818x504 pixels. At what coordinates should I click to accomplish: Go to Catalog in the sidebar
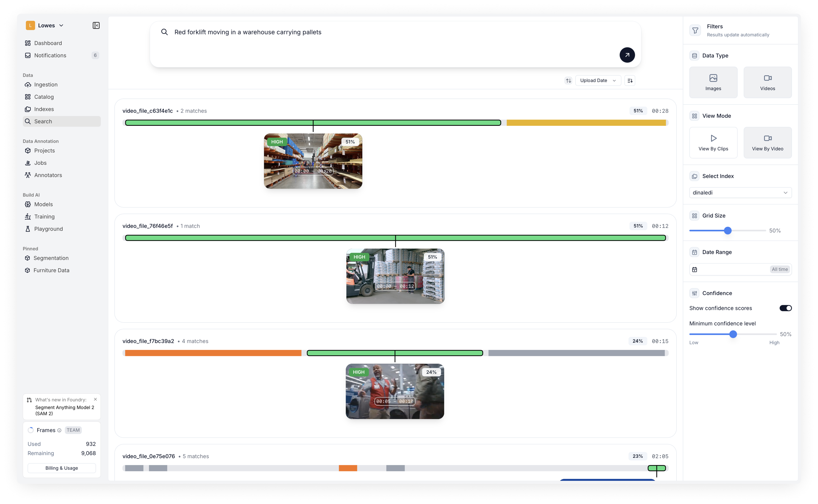click(44, 97)
